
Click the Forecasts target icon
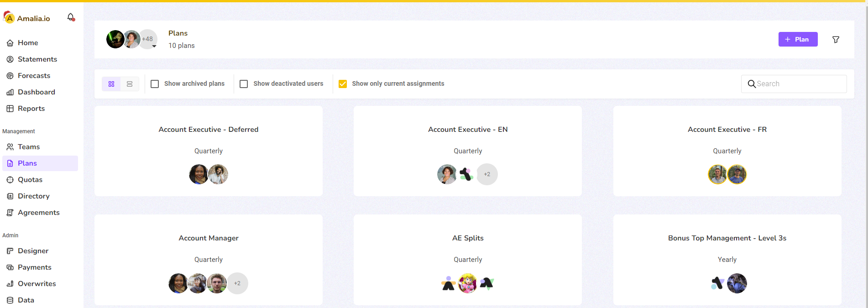coord(10,76)
